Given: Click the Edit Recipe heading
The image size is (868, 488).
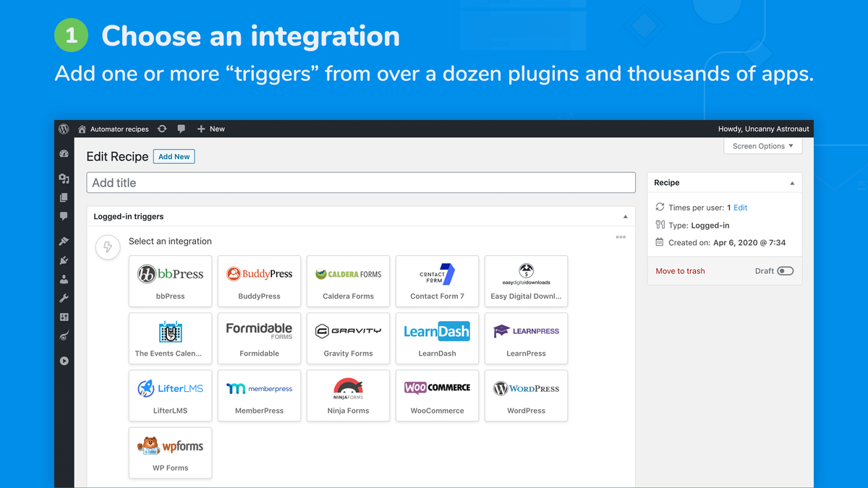Looking at the screenshot, I should [x=117, y=156].
